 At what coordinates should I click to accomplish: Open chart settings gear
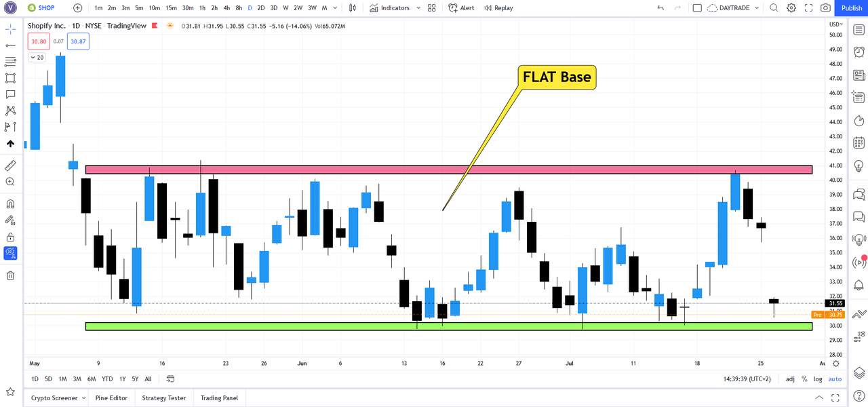tap(791, 8)
